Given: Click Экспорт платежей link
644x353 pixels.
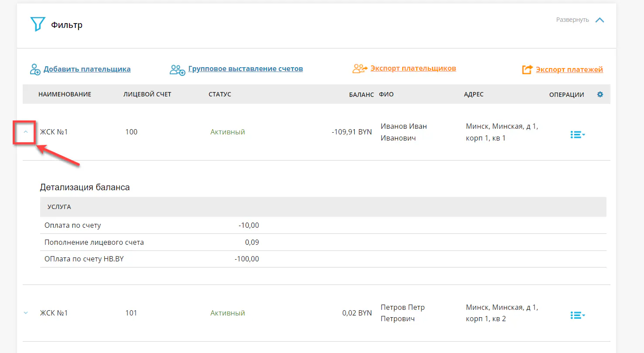Looking at the screenshot, I should 569,70.
